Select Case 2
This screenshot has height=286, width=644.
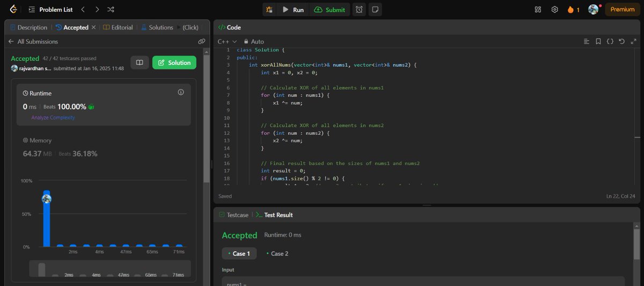click(x=277, y=253)
